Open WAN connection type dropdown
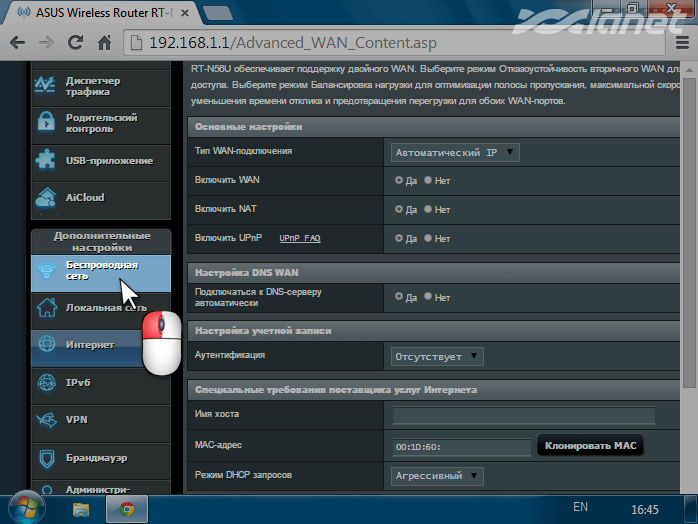The width and height of the screenshot is (698, 524). point(455,152)
